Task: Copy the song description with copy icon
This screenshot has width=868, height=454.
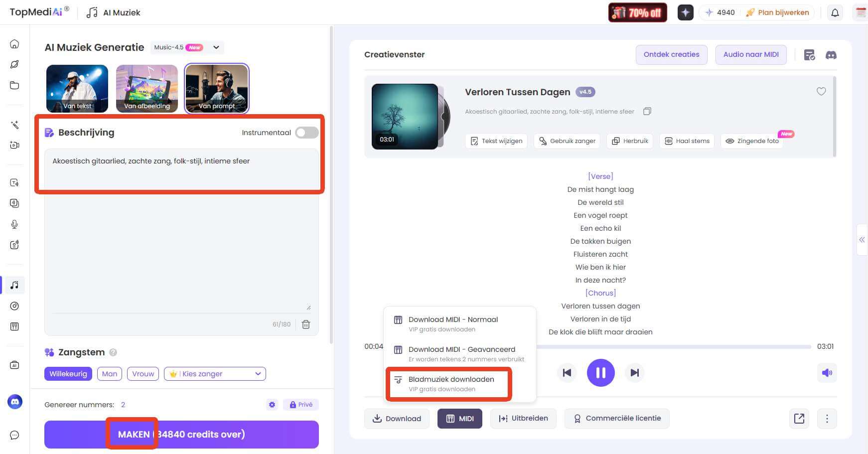Action: tap(647, 112)
